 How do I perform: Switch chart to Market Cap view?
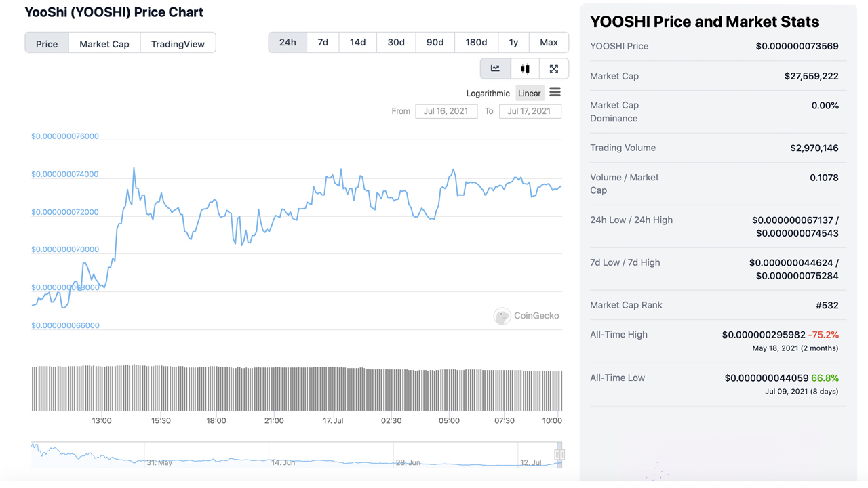click(x=104, y=43)
